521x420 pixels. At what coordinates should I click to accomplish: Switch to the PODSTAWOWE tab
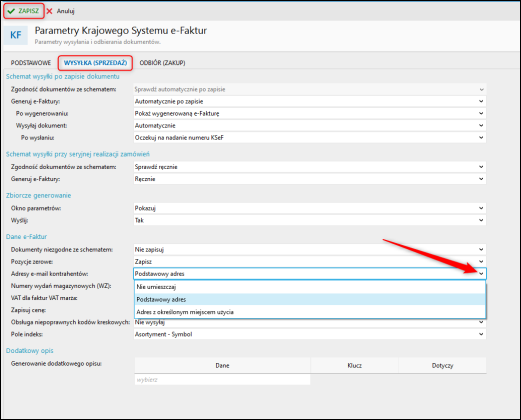pos(31,63)
